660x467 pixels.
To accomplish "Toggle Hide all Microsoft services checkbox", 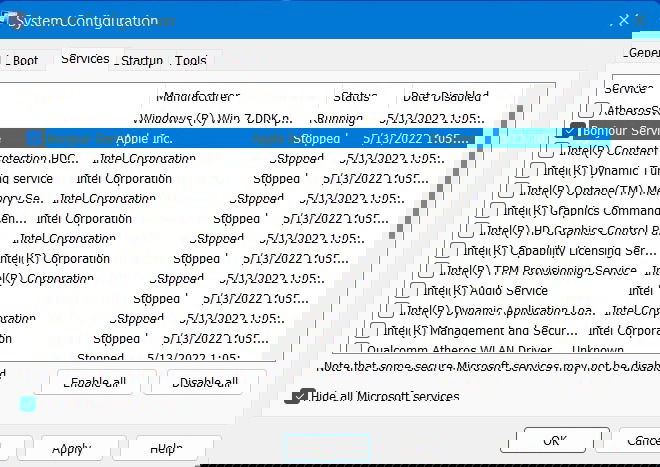I will (300, 397).
